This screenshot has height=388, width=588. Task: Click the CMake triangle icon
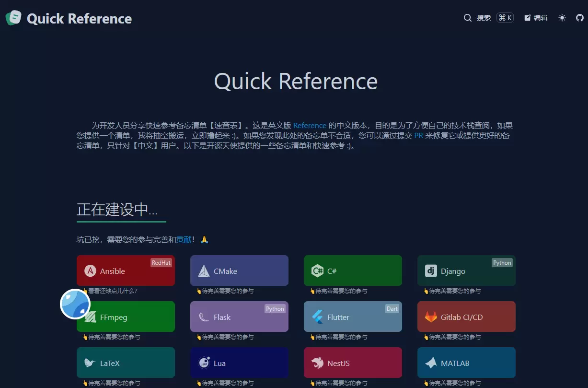(204, 271)
